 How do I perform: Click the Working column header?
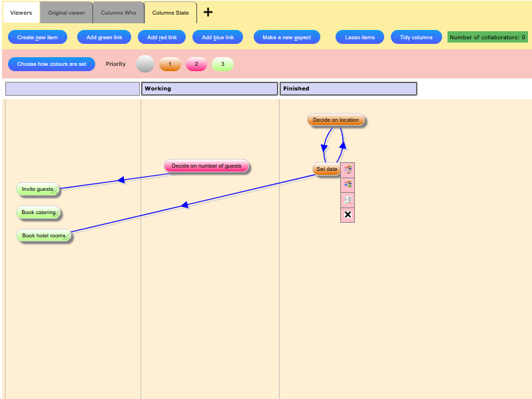pos(209,89)
